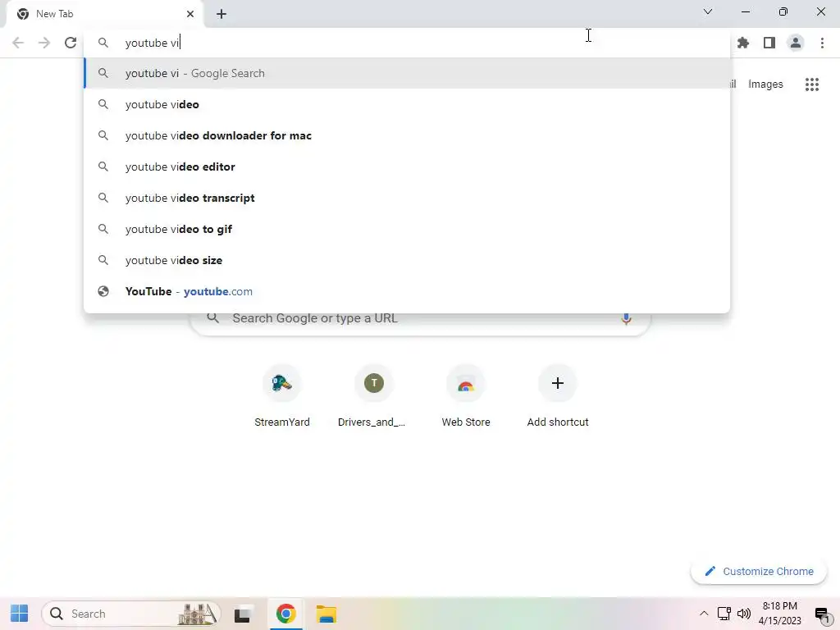Click the voice search microphone
The image size is (840, 630).
tap(626, 318)
